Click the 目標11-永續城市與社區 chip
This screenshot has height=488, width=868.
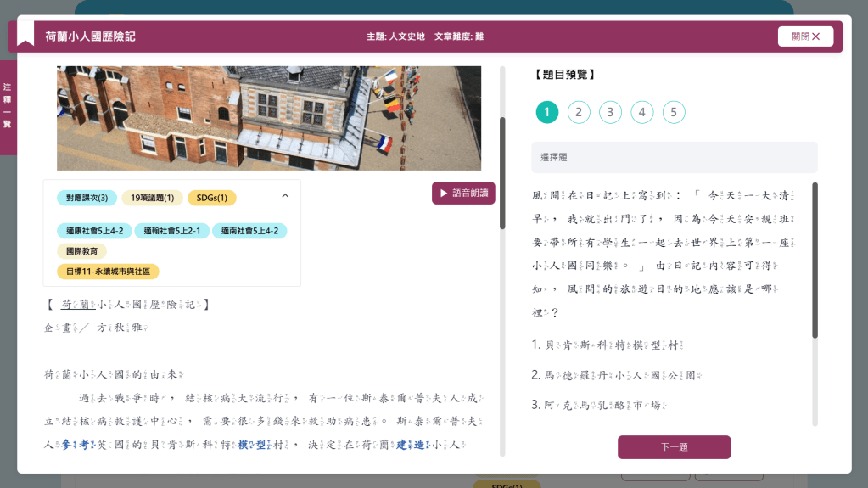click(108, 272)
